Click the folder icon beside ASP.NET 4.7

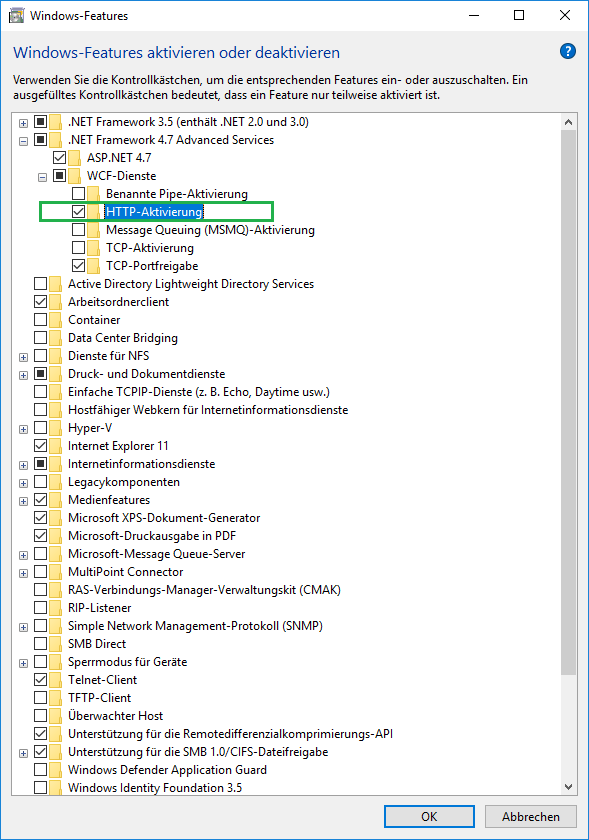pyautogui.click(x=74, y=158)
